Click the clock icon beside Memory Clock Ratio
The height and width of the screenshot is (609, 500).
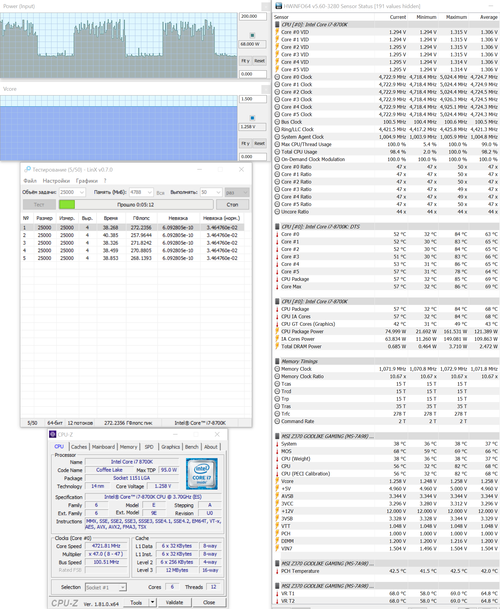coord(277,376)
